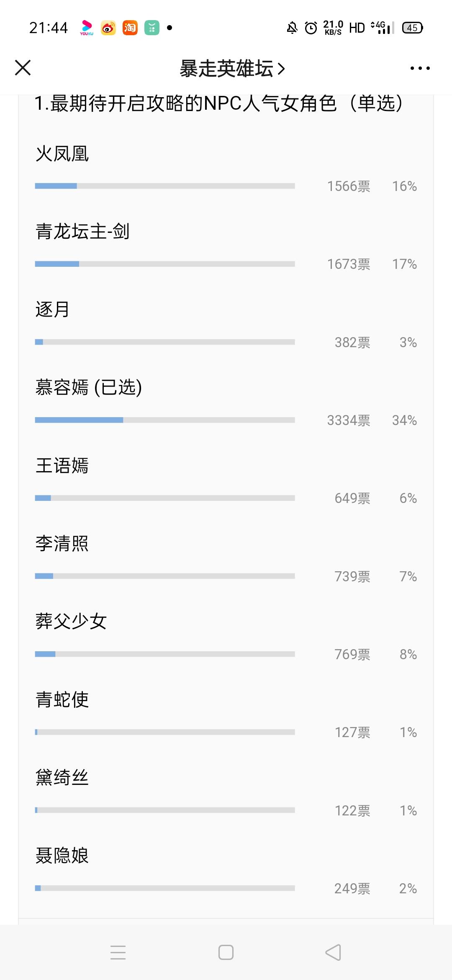
Task: Tap the 李清照 vote result bar
Action: pos(165,576)
